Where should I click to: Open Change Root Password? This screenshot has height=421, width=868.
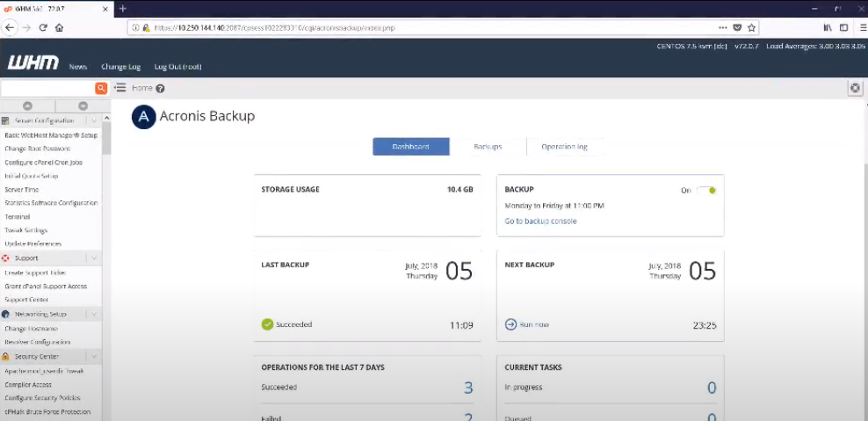pyautogui.click(x=37, y=149)
